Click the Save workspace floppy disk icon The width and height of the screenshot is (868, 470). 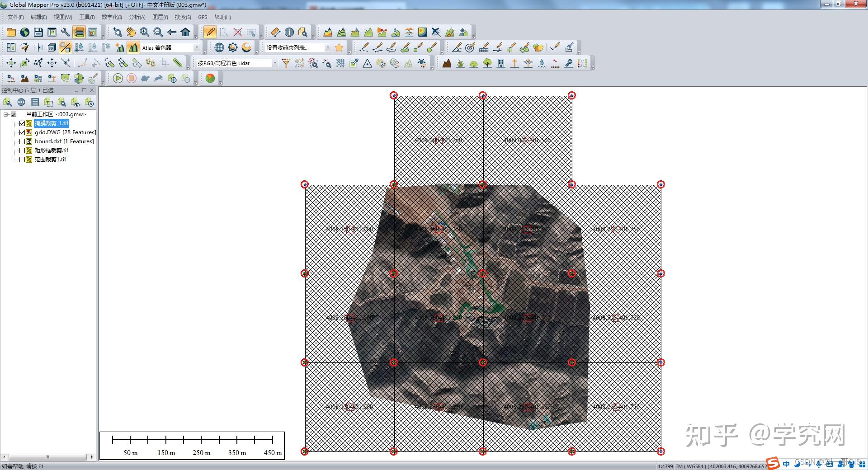click(x=38, y=32)
